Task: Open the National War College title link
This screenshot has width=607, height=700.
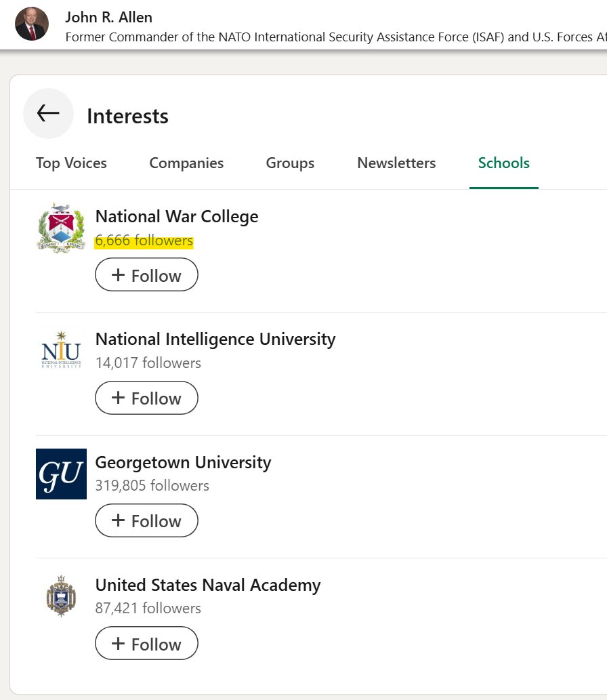Action: (177, 217)
